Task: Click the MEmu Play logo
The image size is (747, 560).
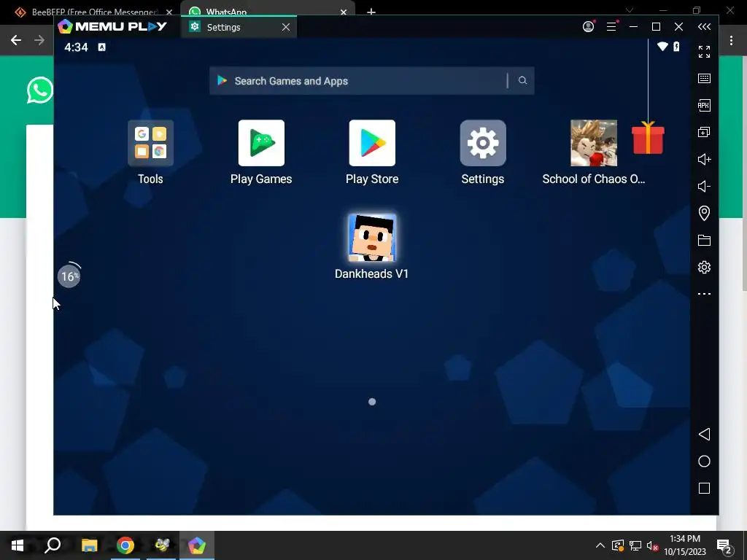Action: [113, 26]
